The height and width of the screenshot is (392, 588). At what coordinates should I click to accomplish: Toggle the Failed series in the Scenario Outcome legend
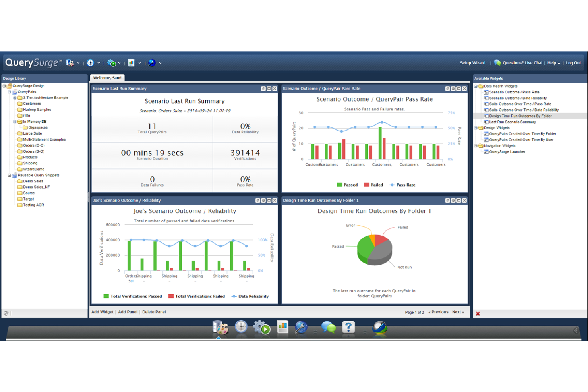374,185
